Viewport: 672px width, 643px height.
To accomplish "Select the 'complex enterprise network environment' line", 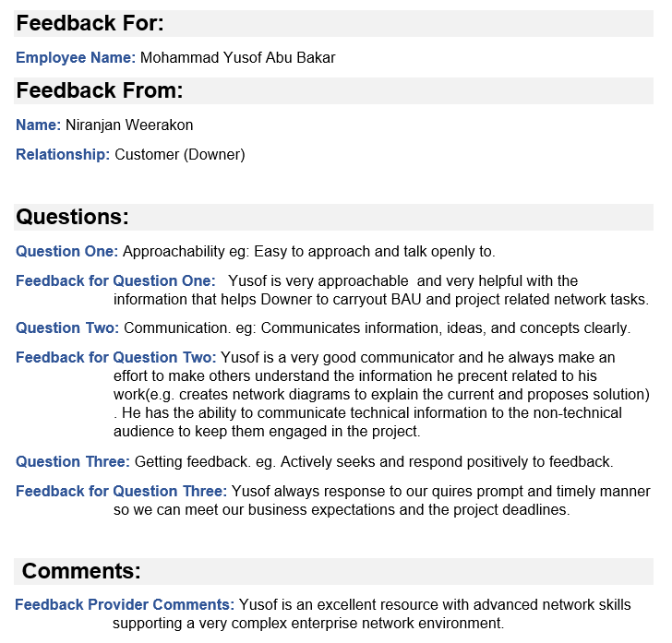I will 308,624.
